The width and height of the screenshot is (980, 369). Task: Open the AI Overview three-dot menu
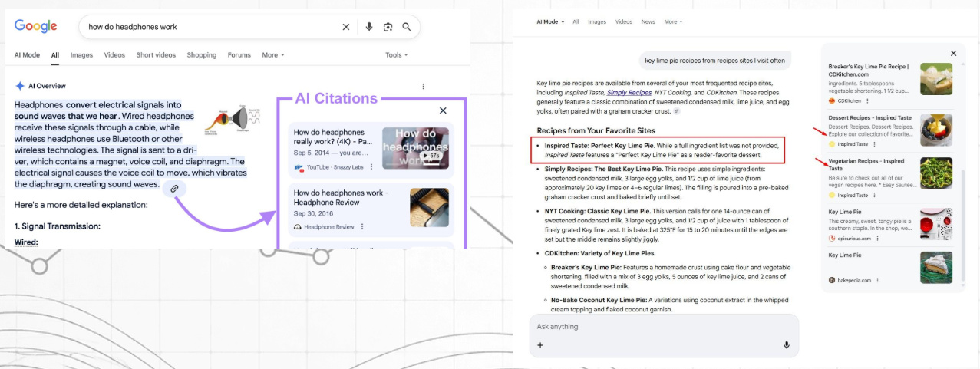tap(423, 86)
